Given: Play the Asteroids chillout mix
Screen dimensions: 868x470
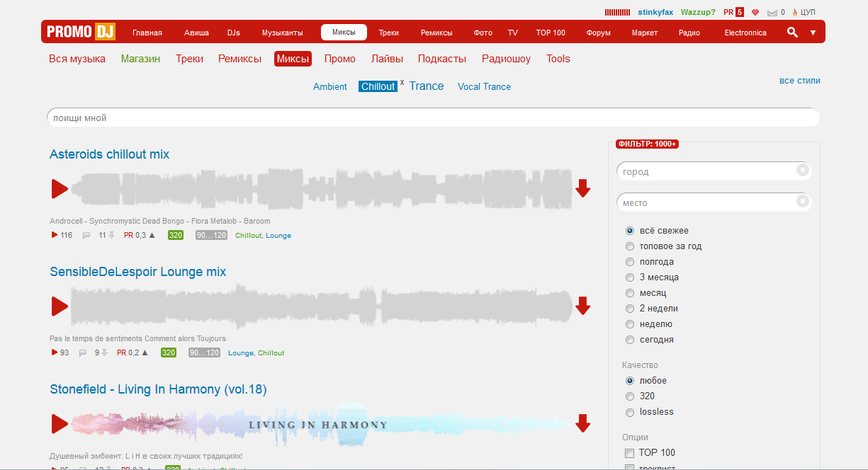Looking at the screenshot, I should [x=59, y=188].
